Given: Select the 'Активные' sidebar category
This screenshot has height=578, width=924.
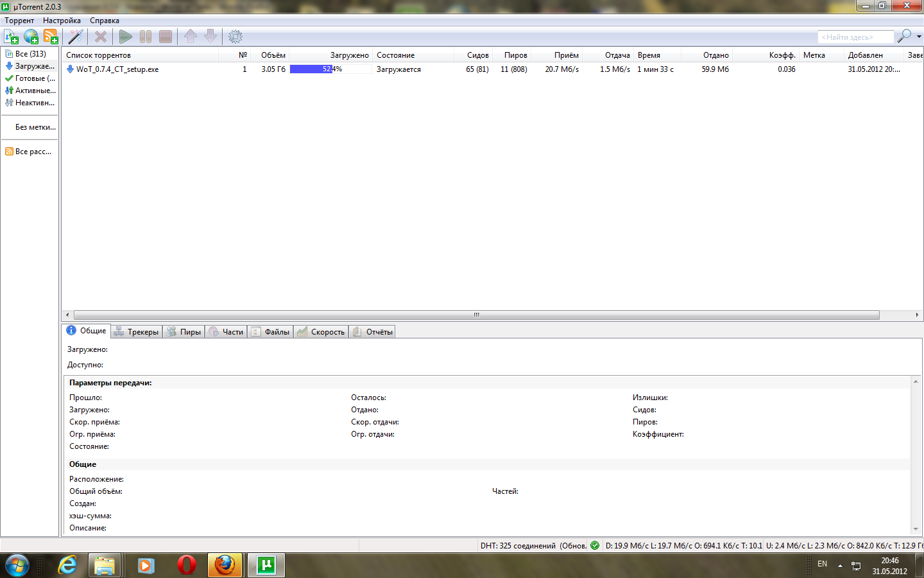Looking at the screenshot, I should (x=30, y=91).
